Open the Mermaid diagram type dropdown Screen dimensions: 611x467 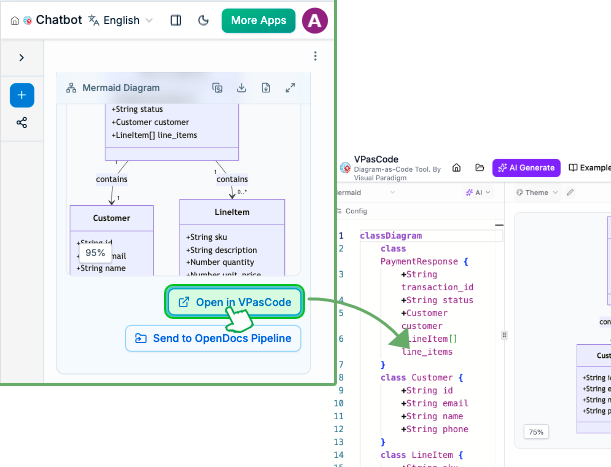(x=366, y=193)
